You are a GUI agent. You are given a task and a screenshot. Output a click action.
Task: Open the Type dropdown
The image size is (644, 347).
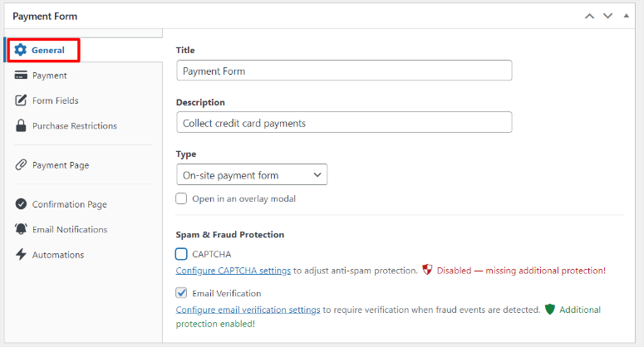click(252, 174)
